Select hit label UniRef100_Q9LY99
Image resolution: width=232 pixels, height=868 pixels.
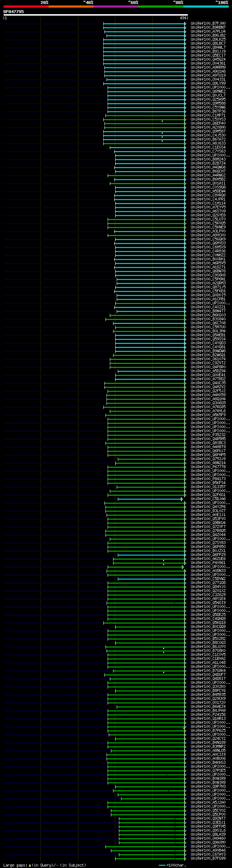click(208, 84)
